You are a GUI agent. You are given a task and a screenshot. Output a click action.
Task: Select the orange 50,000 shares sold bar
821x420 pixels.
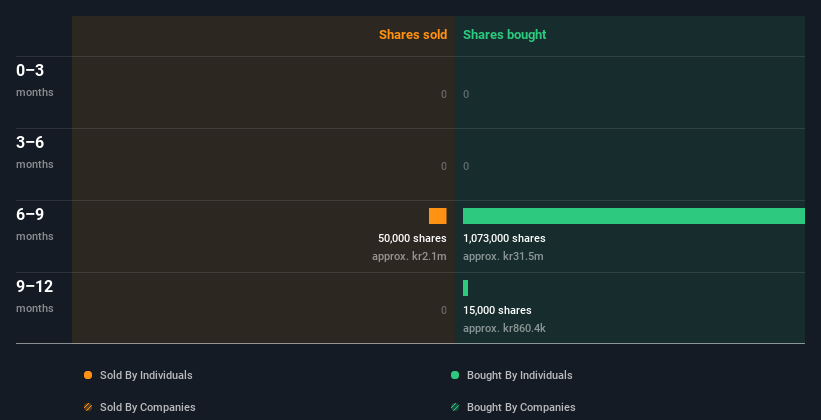coord(438,216)
